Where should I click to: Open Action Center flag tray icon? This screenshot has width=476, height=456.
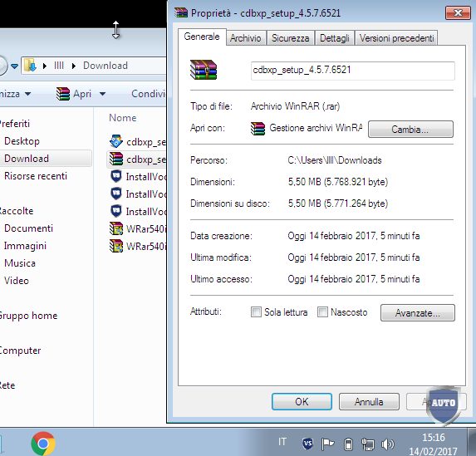click(x=327, y=444)
